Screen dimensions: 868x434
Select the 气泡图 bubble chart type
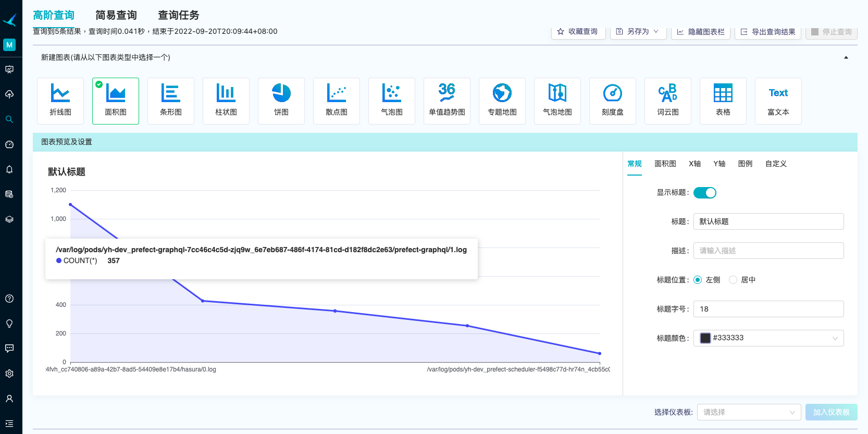(392, 101)
